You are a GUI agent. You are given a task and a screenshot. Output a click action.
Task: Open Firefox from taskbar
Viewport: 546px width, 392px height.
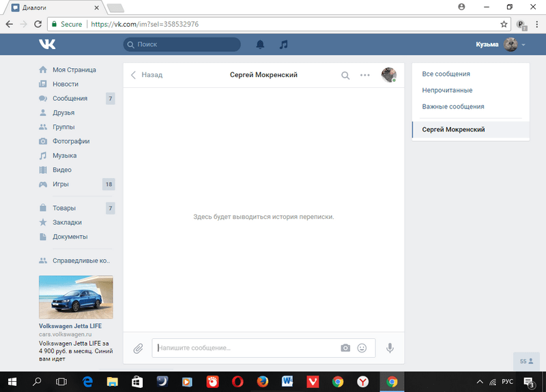[x=263, y=382]
